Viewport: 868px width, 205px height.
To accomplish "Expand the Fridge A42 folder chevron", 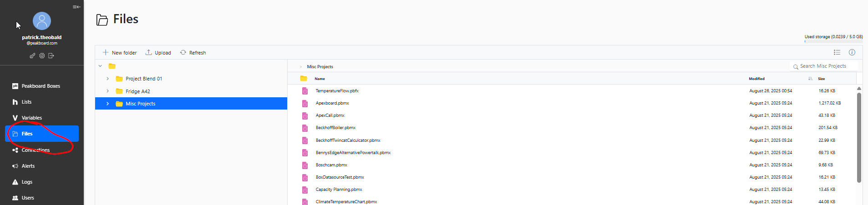I will (107, 91).
